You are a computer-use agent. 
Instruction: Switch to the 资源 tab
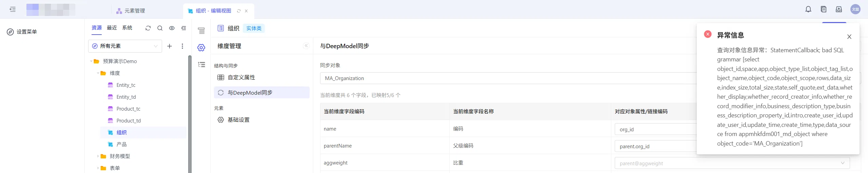tap(97, 28)
